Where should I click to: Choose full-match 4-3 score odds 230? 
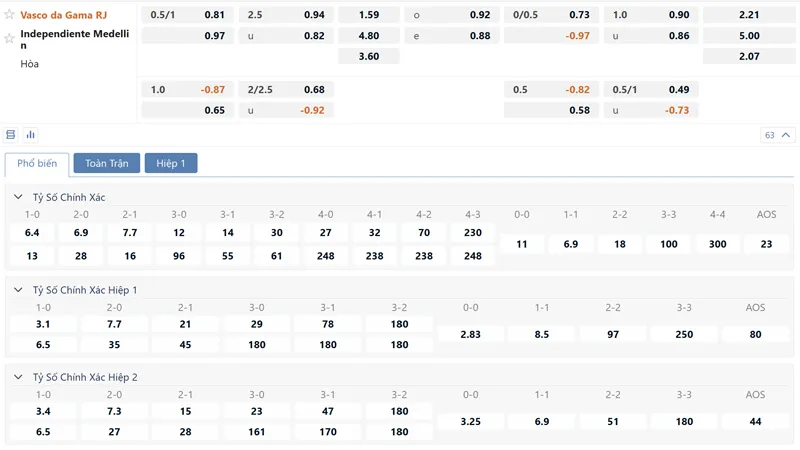473,233
